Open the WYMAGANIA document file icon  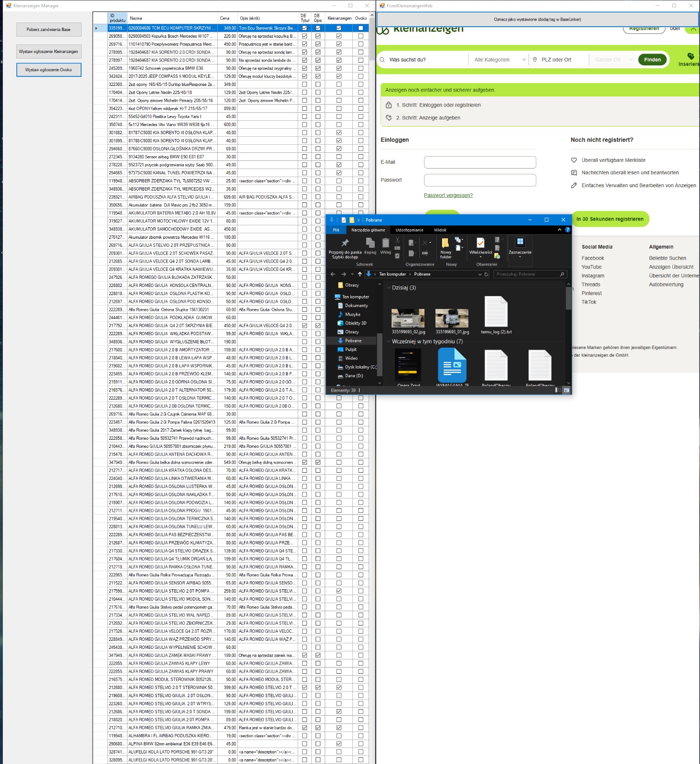[x=452, y=365]
